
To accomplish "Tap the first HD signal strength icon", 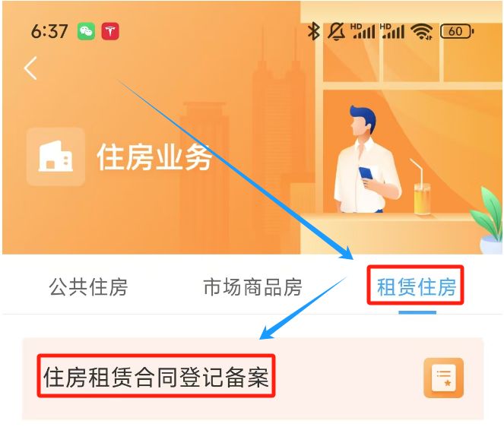I will 363,31.
